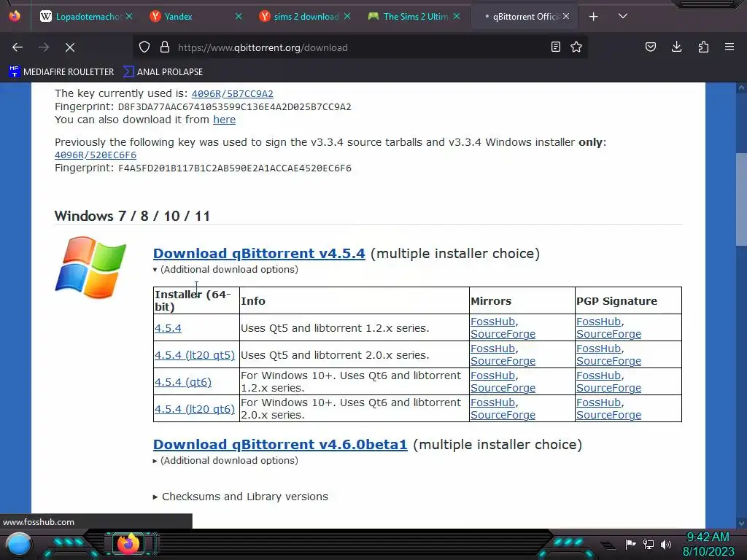Open SourceForge mirror for lt20 qt5 row
The height and width of the screenshot is (560, 747).
pyautogui.click(x=503, y=361)
